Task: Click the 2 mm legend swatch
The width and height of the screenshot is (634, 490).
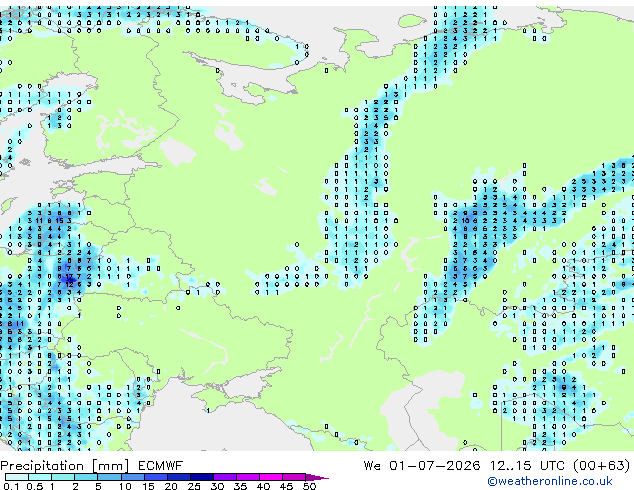Action: (x=86, y=477)
